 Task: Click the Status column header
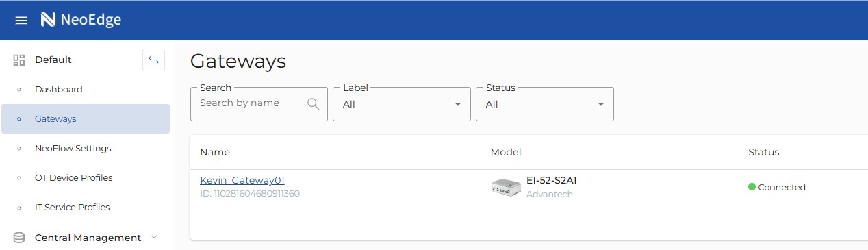pos(764,152)
